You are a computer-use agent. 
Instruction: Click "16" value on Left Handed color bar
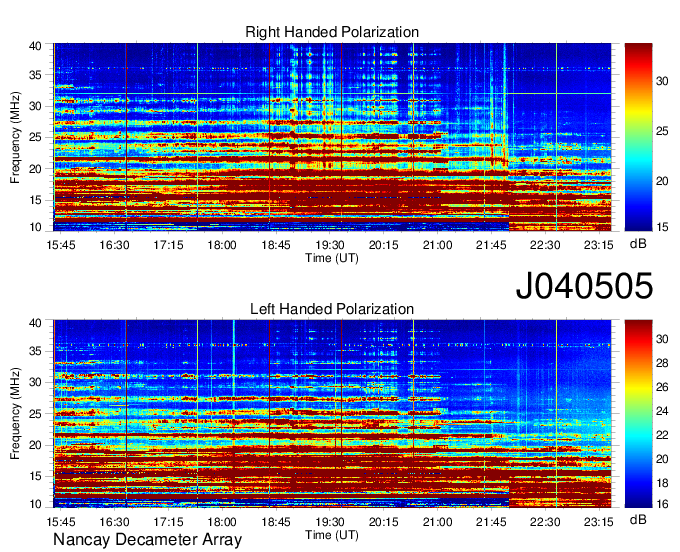pyautogui.click(x=662, y=504)
